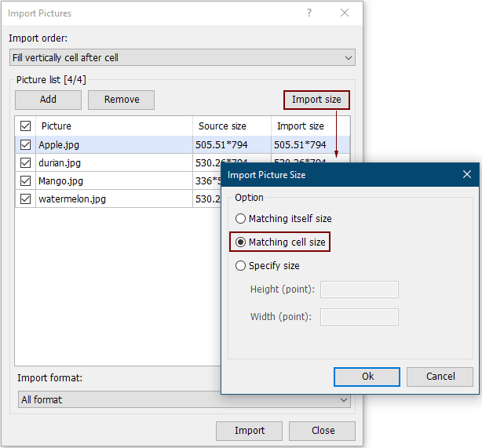Viewport: 482px width, 448px height.
Task: Close the Import Picture Size dialog
Action: (467, 175)
